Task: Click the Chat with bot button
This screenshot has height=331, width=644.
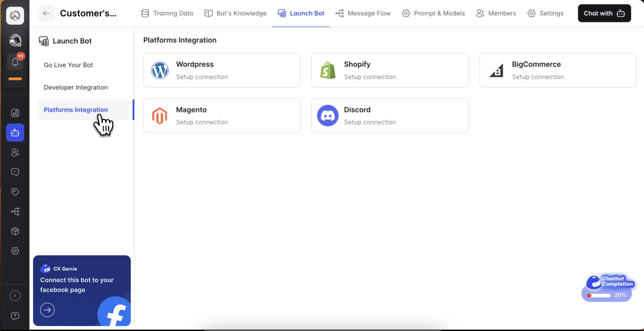Action: coord(604,13)
